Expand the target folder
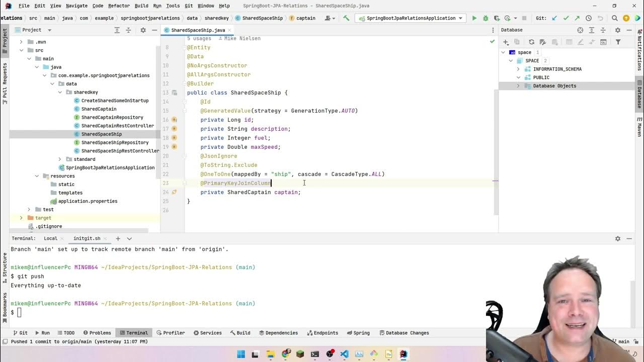The height and width of the screenshot is (362, 644). pyautogui.click(x=21, y=218)
